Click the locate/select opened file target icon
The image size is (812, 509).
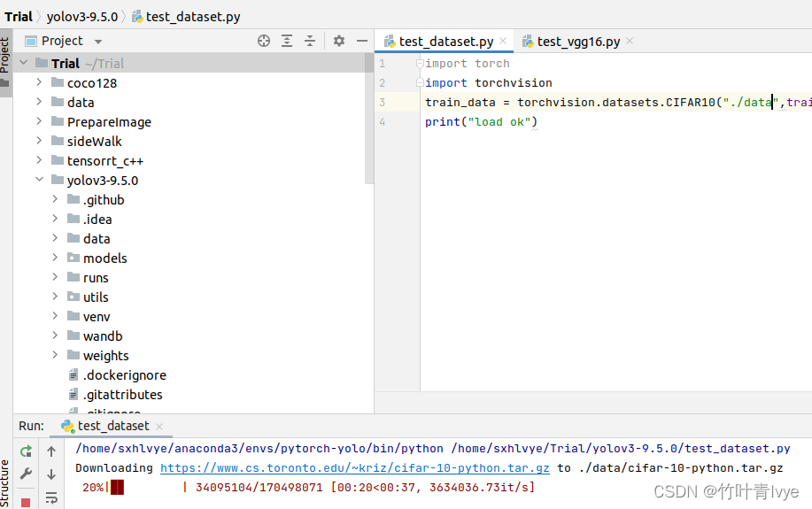click(x=264, y=41)
